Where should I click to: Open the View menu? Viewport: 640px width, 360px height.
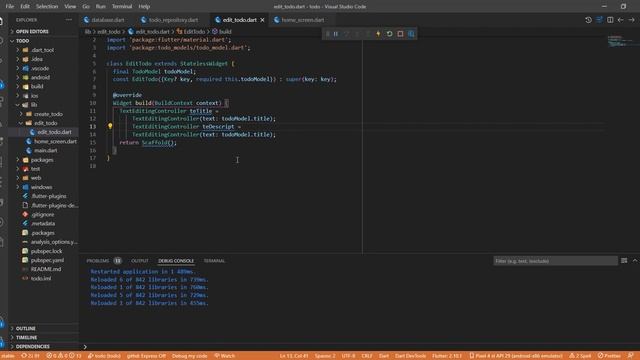tap(70, 7)
